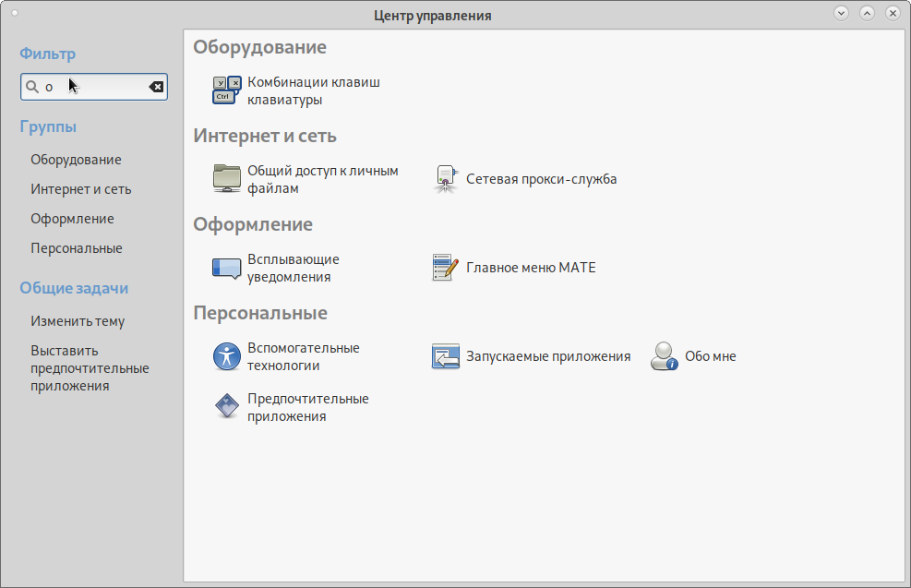The height and width of the screenshot is (588, 911).
Task: Click Изменить тему common task
Action: (x=78, y=321)
